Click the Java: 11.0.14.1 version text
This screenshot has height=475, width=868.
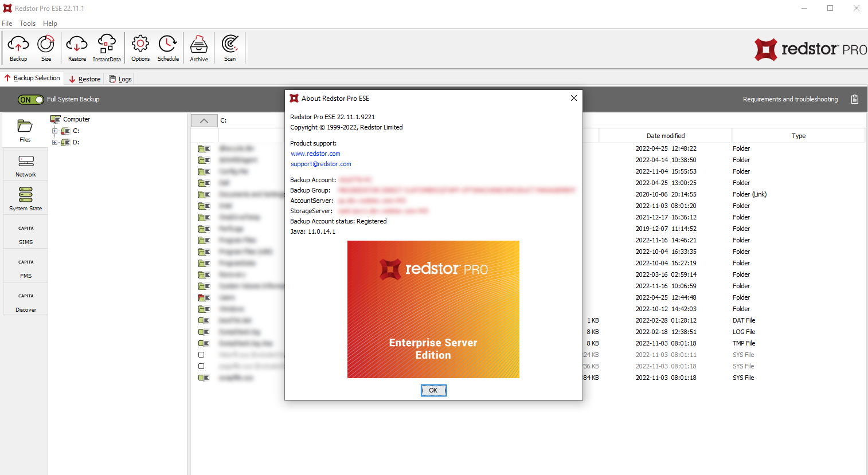[312, 231]
